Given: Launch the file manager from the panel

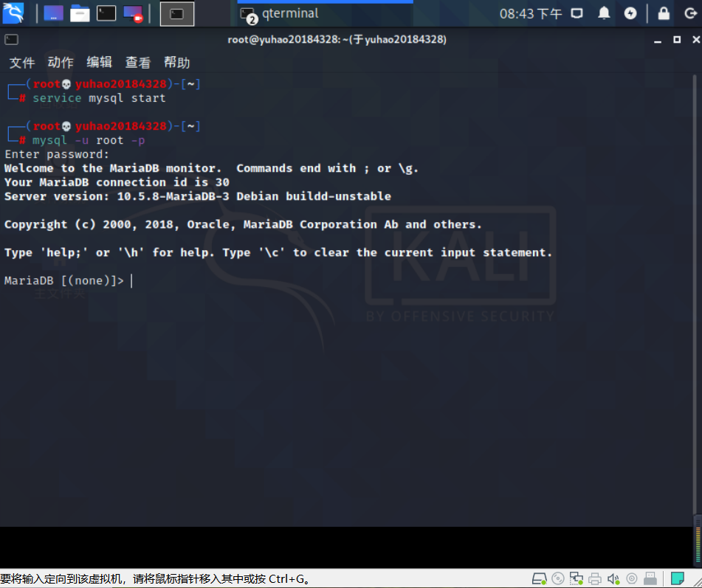Looking at the screenshot, I should [x=80, y=13].
